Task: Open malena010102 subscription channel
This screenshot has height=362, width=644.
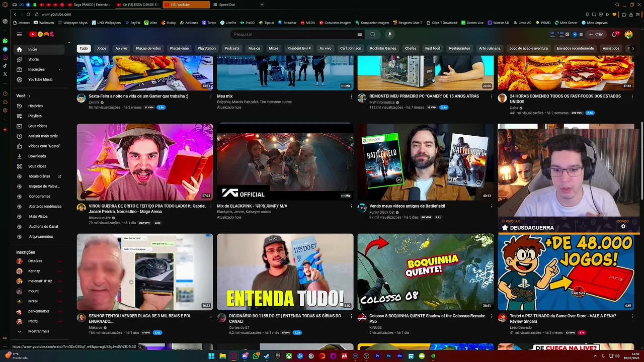Action: click(x=39, y=281)
